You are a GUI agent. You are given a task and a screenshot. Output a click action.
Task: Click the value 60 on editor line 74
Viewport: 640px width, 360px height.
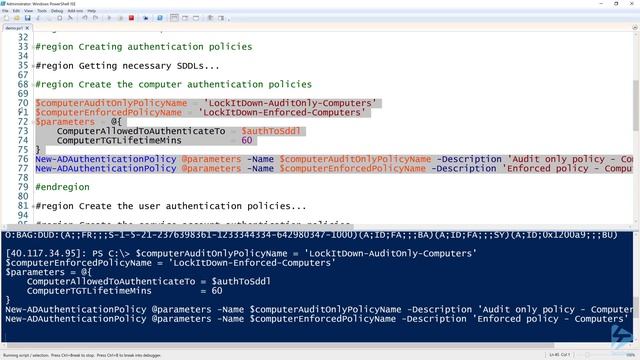click(247, 140)
